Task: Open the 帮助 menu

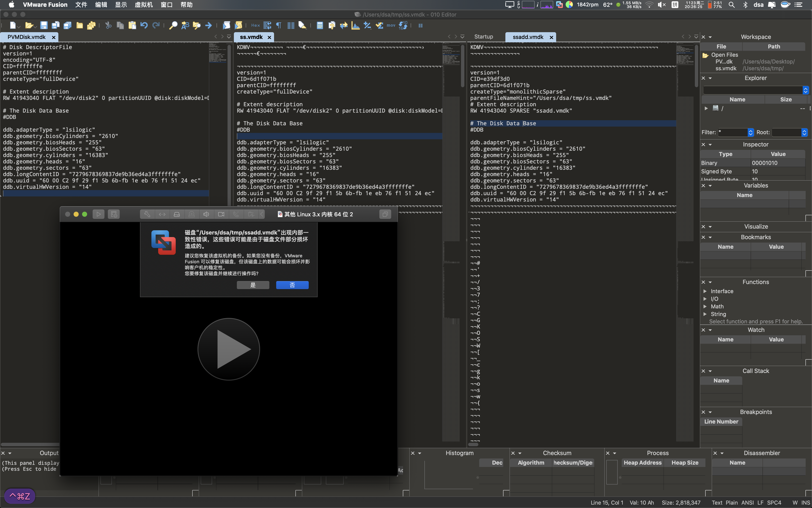Action: pyautogui.click(x=187, y=5)
